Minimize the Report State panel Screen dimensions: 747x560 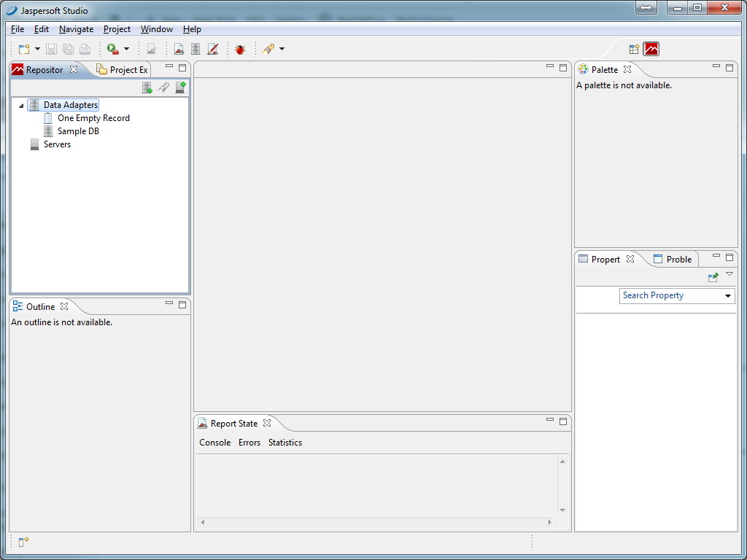[x=550, y=420]
